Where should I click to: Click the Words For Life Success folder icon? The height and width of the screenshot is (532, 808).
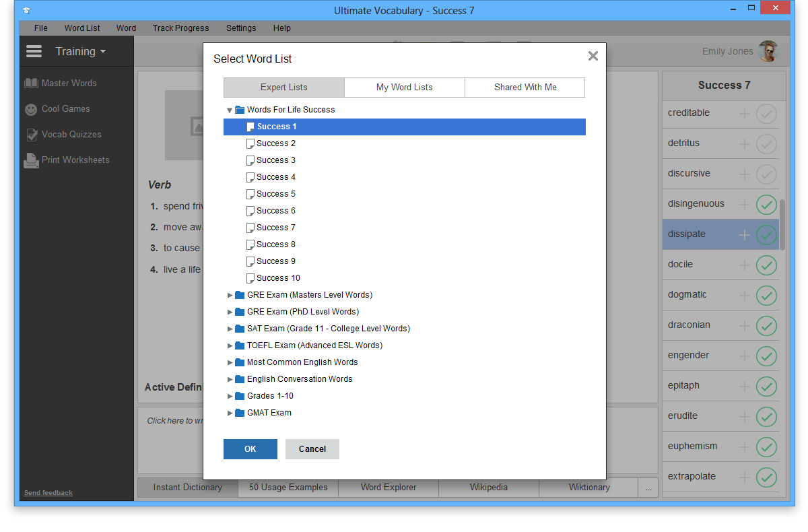(240, 110)
